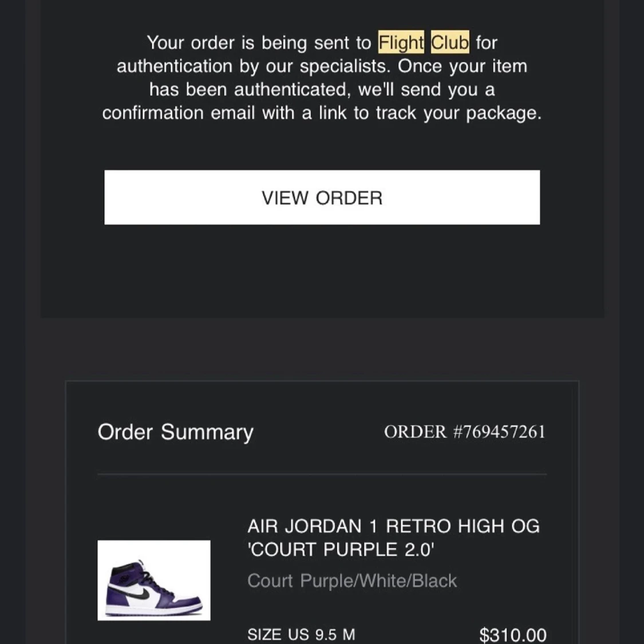
Task: Click the Air Jordan sneaker thumbnail
Action: (x=153, y=579)
